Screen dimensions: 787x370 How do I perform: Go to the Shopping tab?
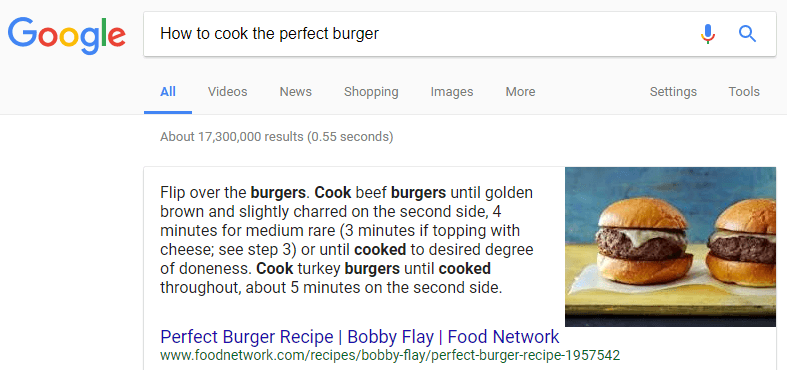coord(371,92)
